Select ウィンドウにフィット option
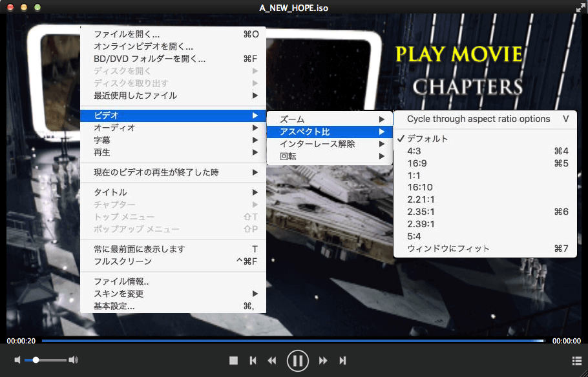 (x=485, y=249)
